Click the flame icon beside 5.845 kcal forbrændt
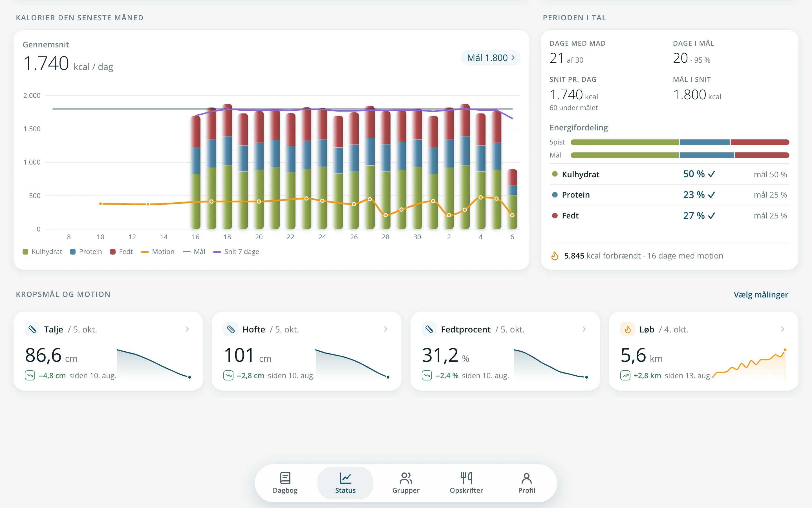The width and height of the screenshot is (812, 508). click(555, 256)
